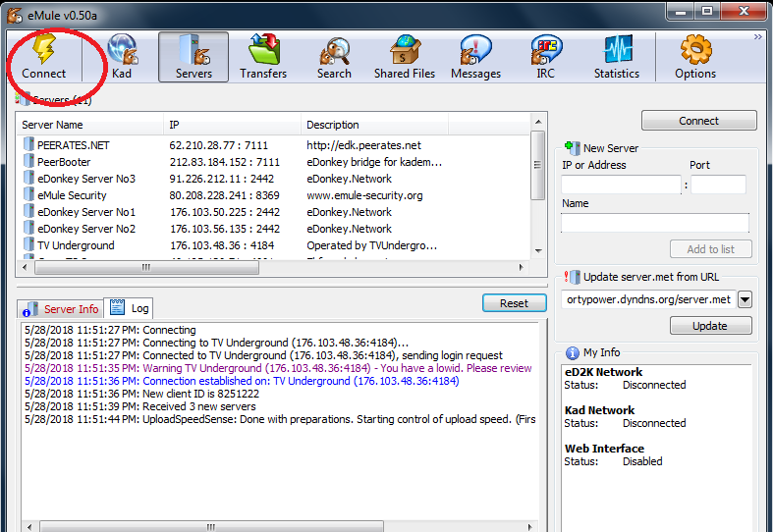The width and height of the screenshot is (773, 532).
Task: Expand the toolbar overflow chevron
Action: [x=757, y=37]
